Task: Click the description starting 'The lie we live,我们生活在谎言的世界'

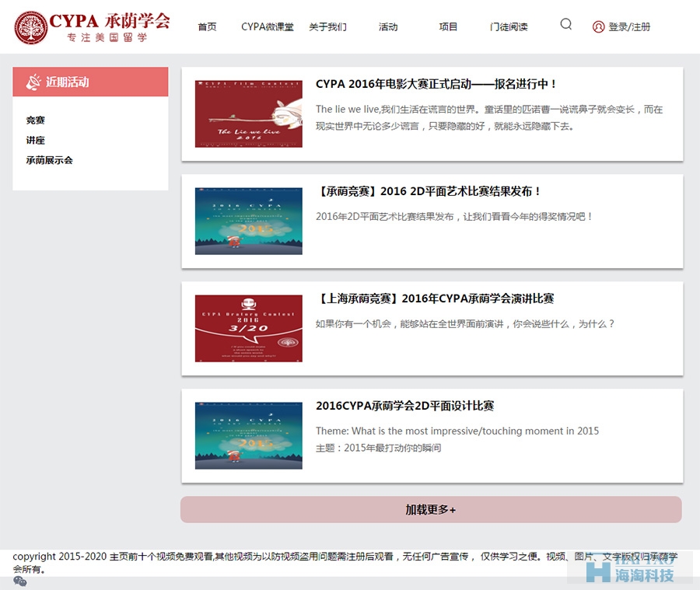Action: click(x=489, y=118)
